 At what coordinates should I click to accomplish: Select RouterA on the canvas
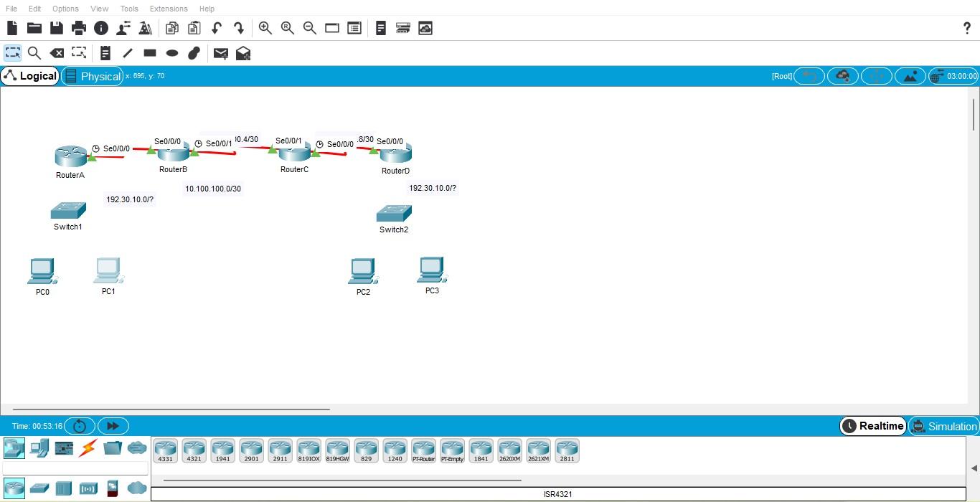(x=70, y=155)
